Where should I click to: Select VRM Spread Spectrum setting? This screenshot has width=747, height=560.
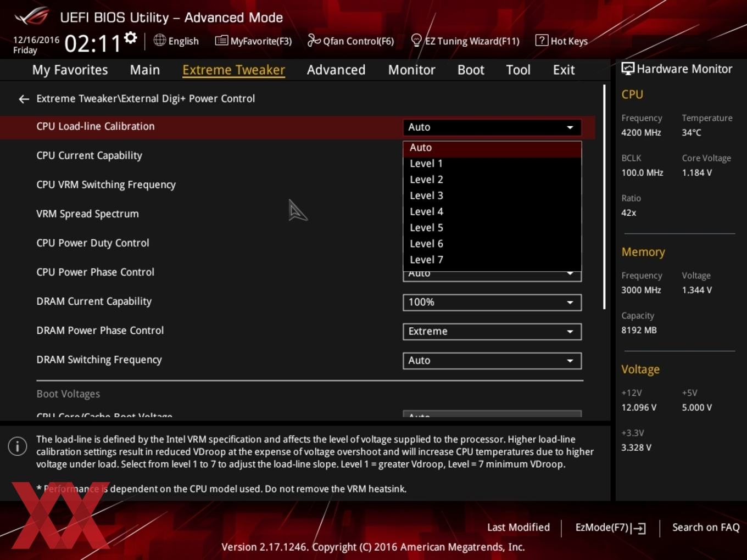point(87,214)
